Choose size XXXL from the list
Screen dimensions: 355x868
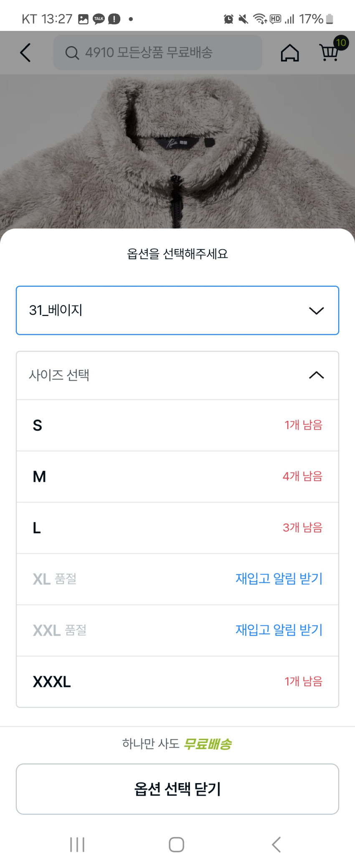pos(177,682)
